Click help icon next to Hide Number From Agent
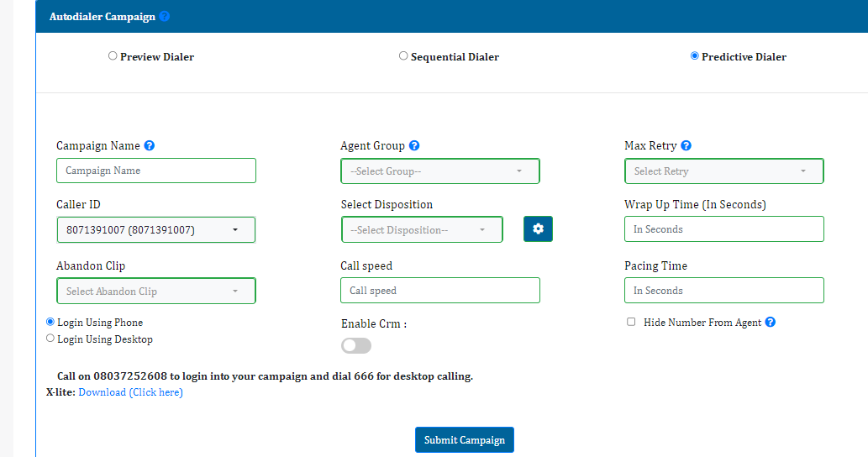Screen dimensions: 868x457 click(x=771, y=322)
